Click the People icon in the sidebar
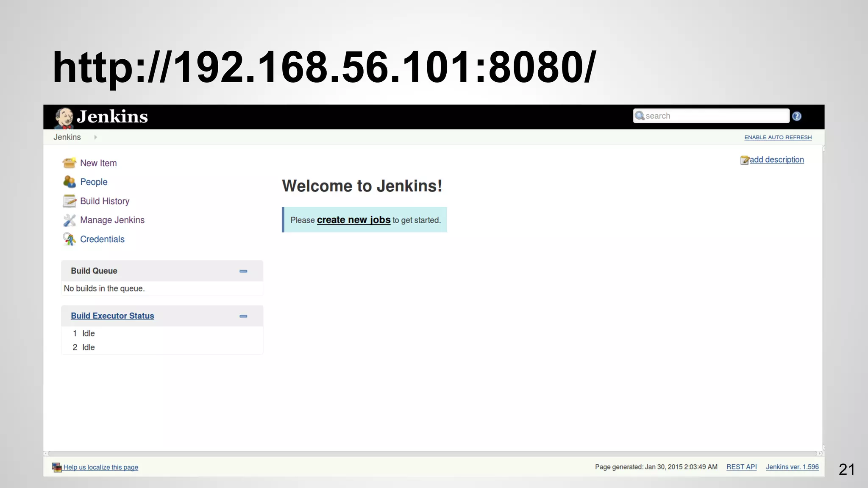 pos(69,182)
